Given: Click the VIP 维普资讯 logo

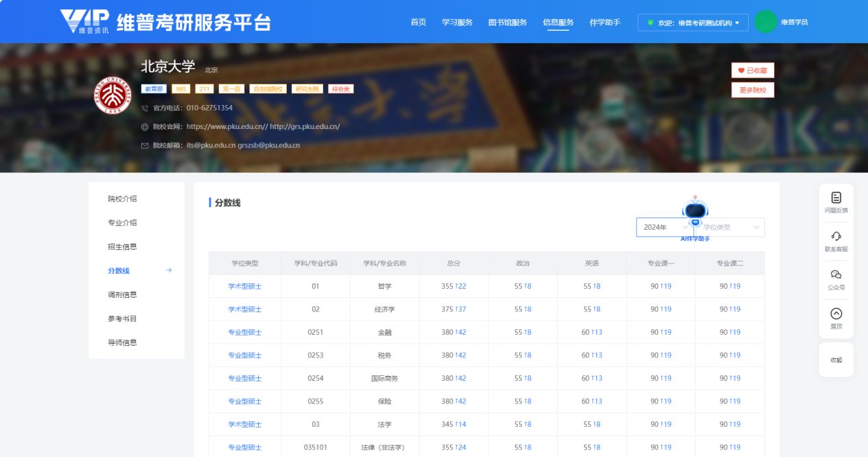Looking at the screenshot, I should click(x=84, y=22).
